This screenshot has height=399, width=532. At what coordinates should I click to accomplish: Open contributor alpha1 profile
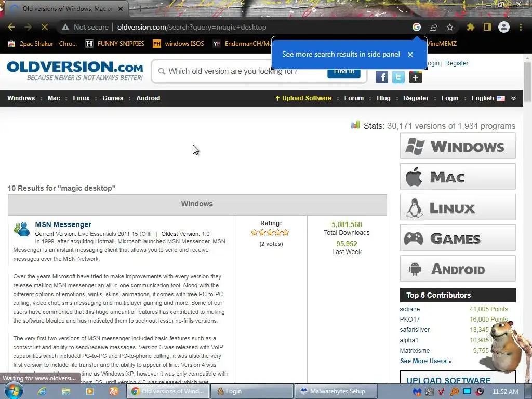[409, 340]
